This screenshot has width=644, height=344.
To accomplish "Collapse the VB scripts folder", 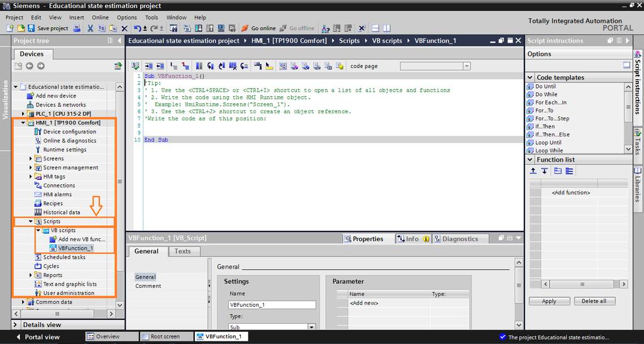I will coord(38,230).
